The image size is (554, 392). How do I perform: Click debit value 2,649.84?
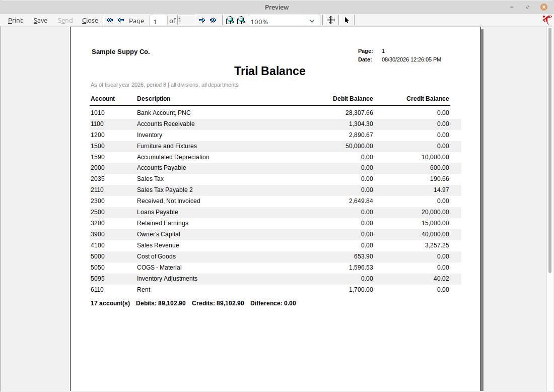pos(361,201)
